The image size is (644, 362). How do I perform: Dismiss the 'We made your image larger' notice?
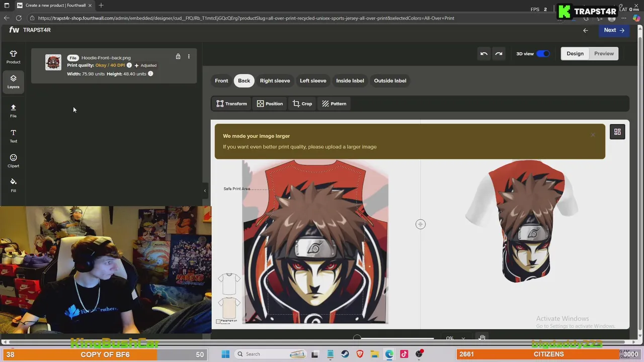tap(593, 135)
